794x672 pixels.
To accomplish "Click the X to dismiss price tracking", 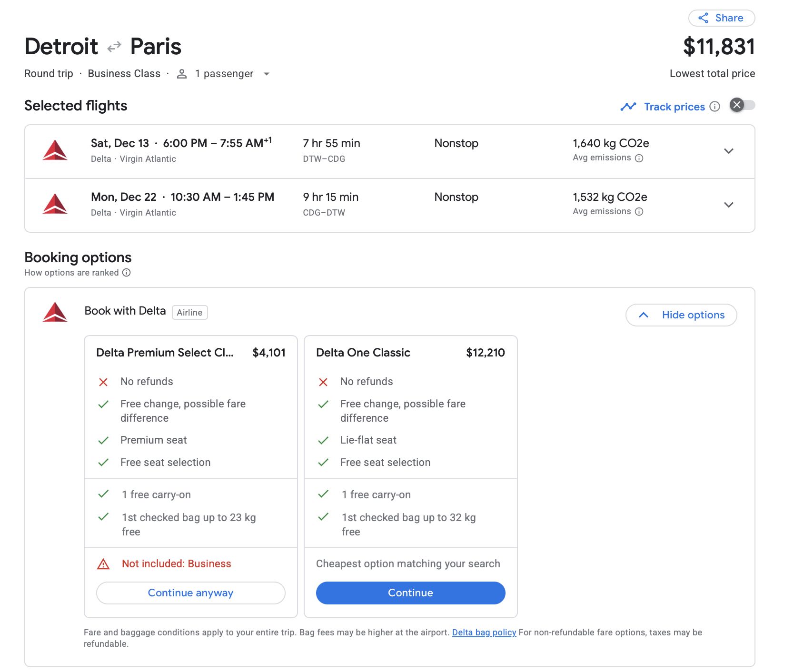I will point(736,105).
